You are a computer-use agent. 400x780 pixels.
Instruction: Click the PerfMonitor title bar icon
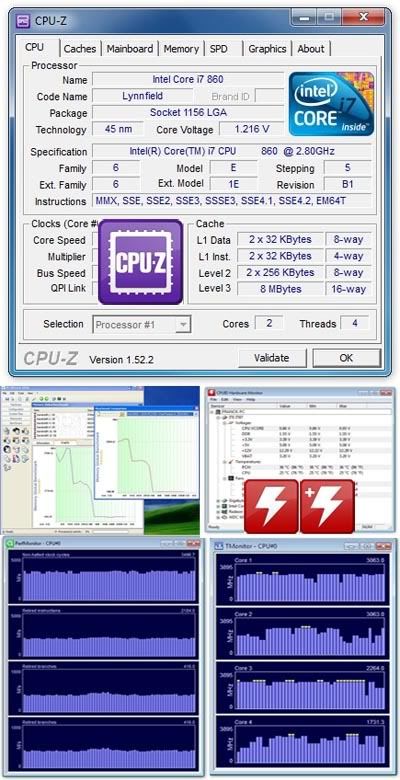9,544
